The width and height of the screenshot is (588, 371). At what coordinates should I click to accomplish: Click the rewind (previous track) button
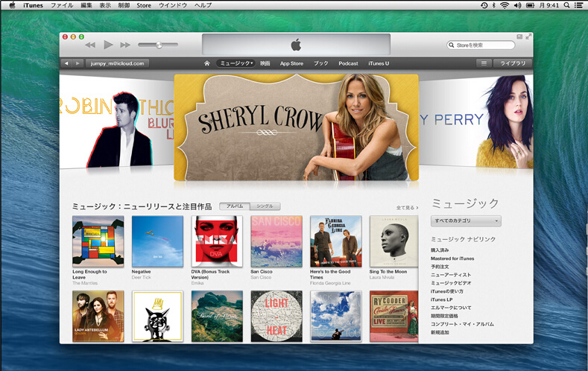point(90,45)
